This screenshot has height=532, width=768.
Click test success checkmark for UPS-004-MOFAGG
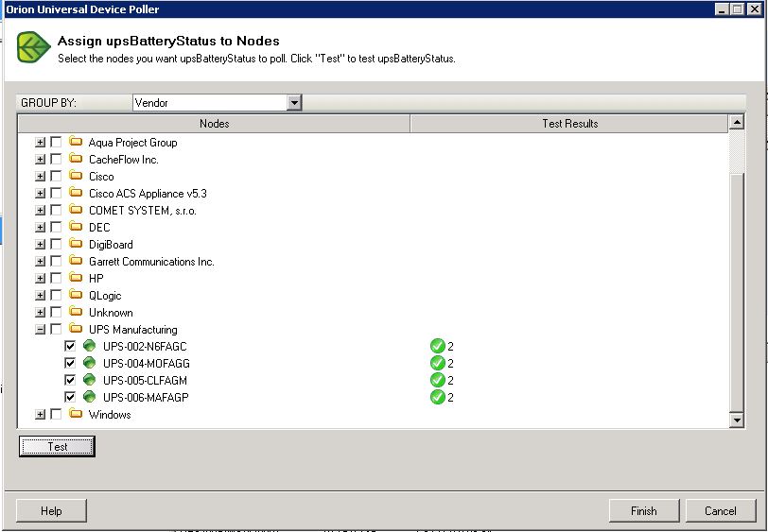(x=437, y=363)
